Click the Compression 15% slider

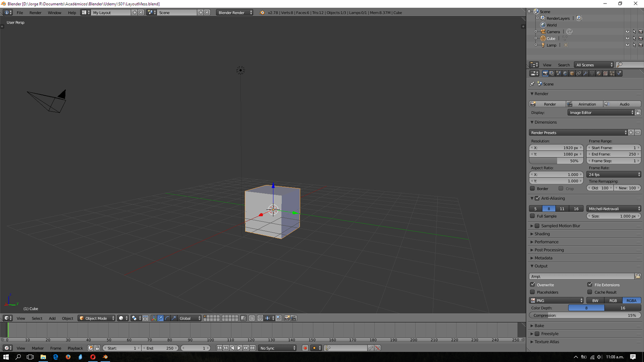tap(585, 316)
